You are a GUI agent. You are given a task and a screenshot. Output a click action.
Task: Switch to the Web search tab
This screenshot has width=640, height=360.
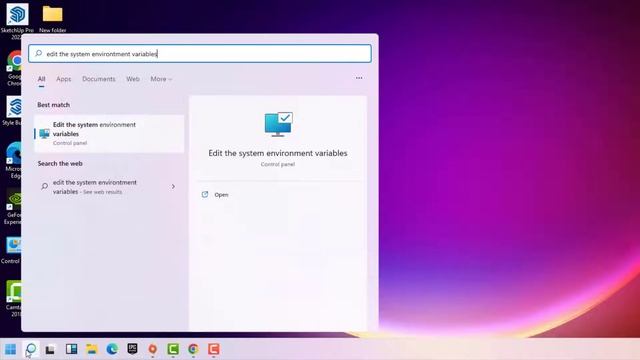(x=133, y=79)
